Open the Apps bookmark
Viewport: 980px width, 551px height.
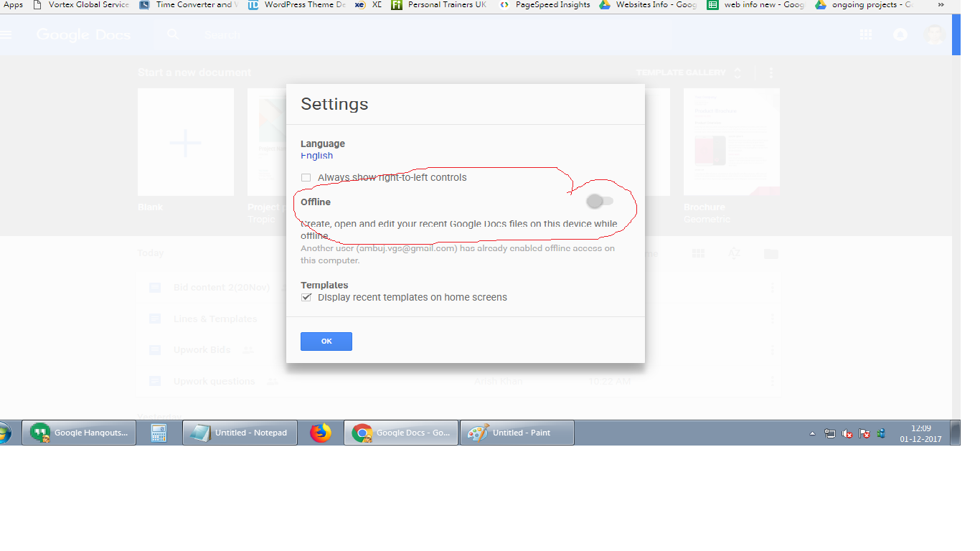pos(13,4)
